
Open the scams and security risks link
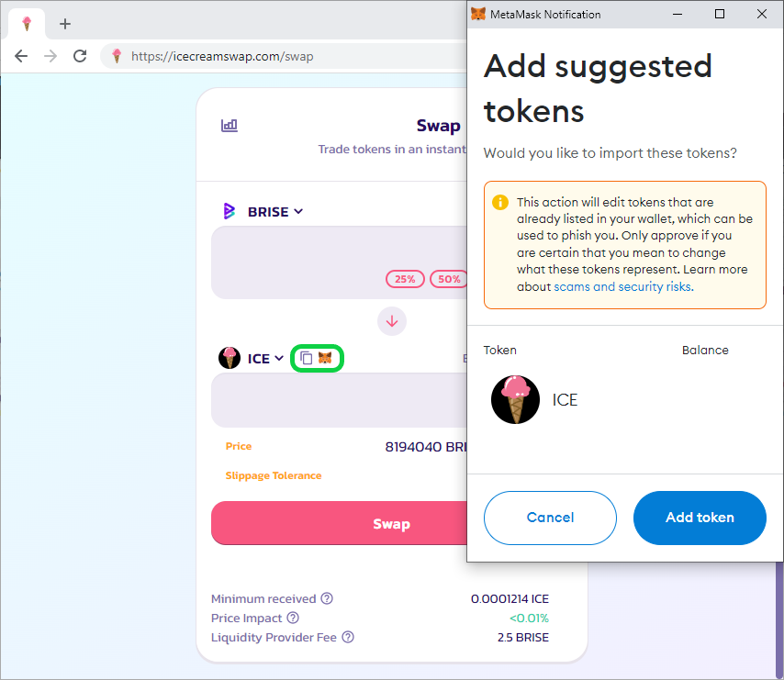coord(623,287)
